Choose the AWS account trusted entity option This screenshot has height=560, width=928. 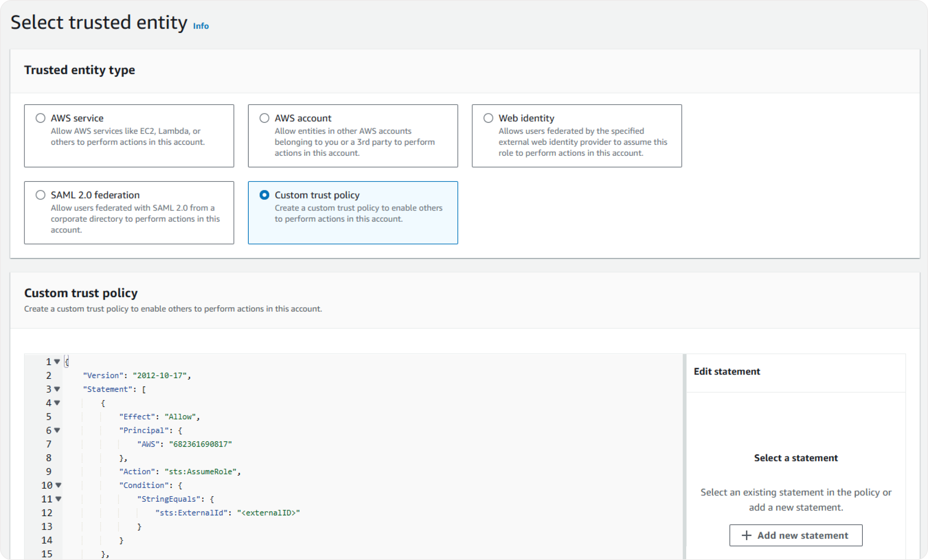tap(264, 118)
